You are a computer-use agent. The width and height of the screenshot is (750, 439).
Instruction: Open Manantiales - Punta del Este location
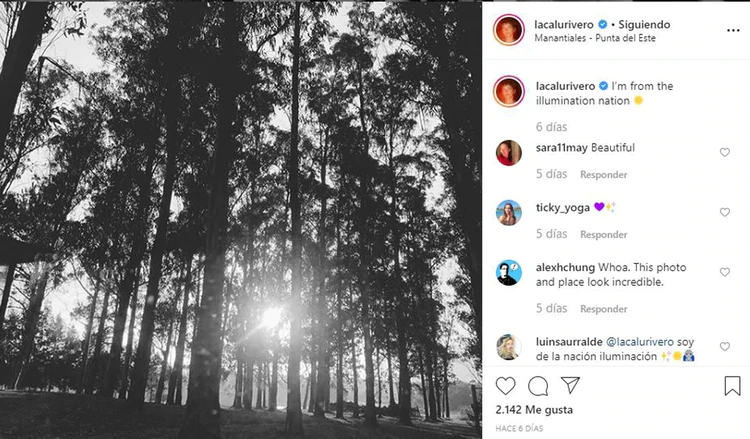(x=595, y=38)
